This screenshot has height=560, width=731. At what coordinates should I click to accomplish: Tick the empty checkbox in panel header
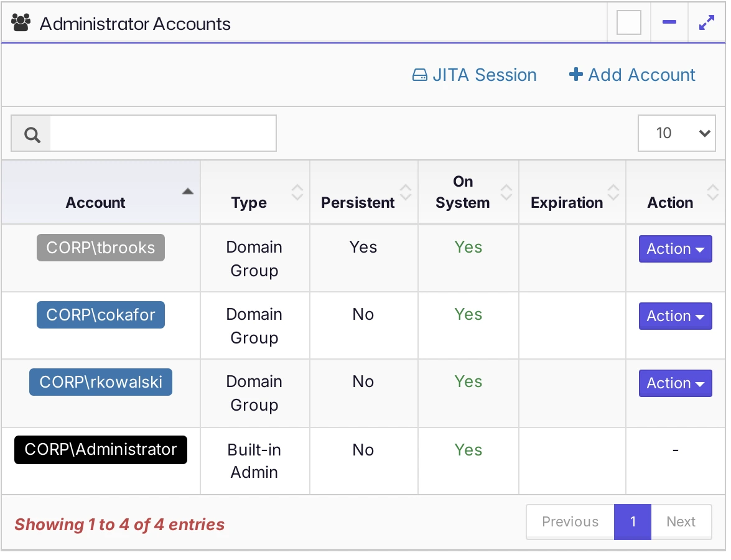pos(628,22)
